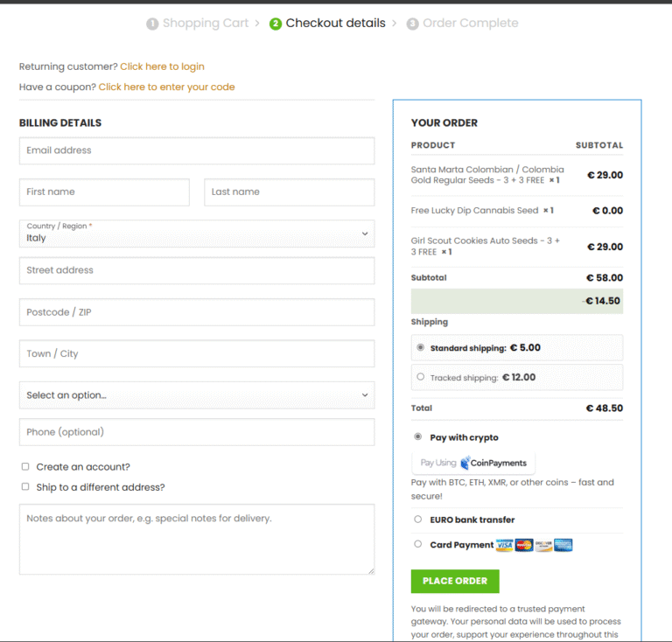Focus the Email address field

196,150
